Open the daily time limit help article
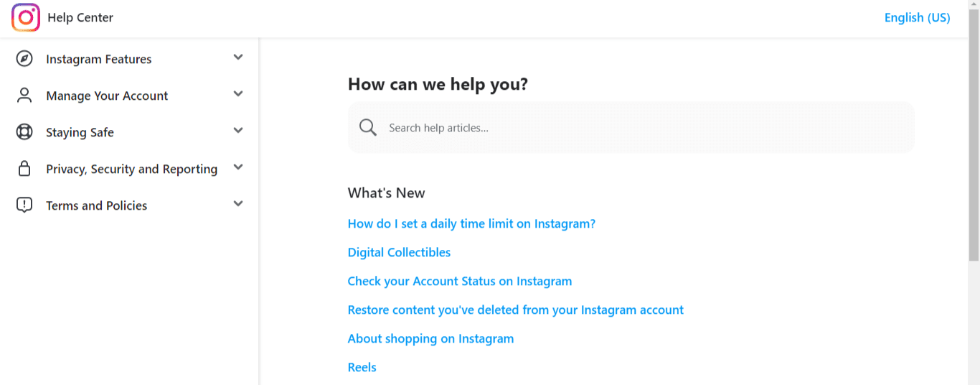The image size is (980, 385). [471, 224]
